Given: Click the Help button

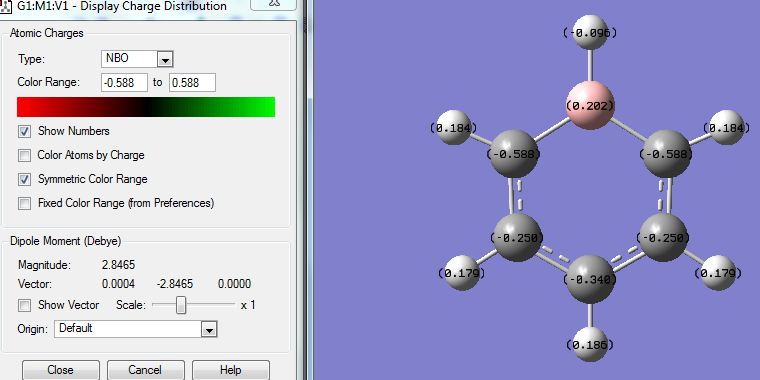Looking at the screenshot, I should 231,370.
